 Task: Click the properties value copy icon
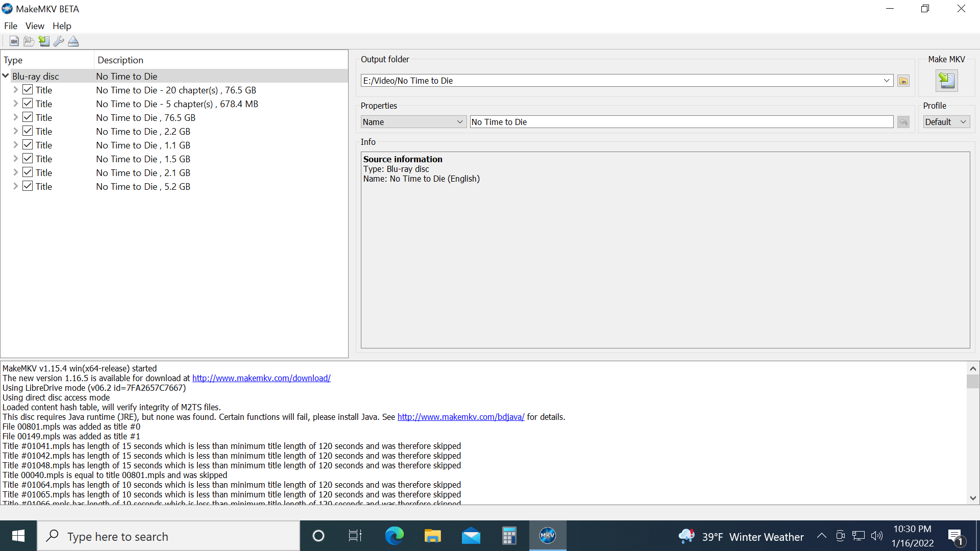click(x=903, y=122)
